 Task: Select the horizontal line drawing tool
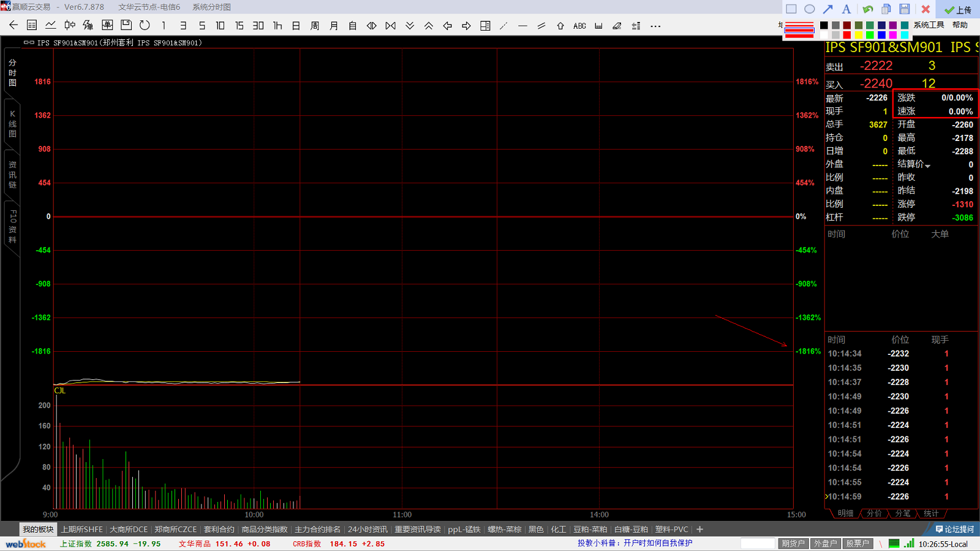pos(522,26)
